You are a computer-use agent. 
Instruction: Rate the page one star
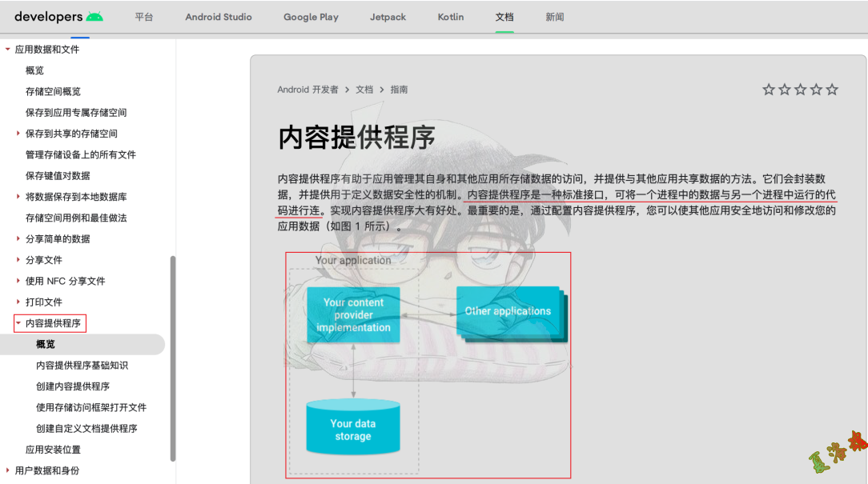769,90
